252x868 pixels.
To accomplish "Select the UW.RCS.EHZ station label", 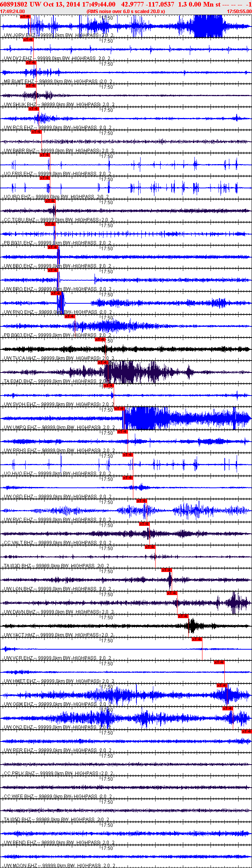I will [18, 128].
